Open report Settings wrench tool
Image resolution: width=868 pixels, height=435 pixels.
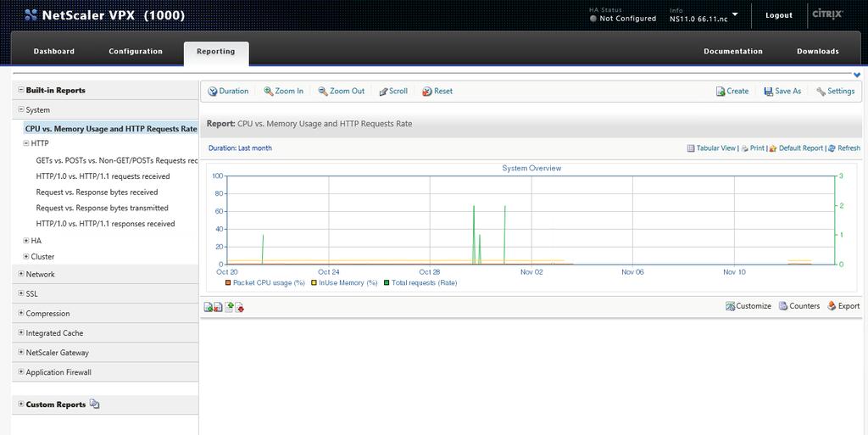(x=835, y=92)
